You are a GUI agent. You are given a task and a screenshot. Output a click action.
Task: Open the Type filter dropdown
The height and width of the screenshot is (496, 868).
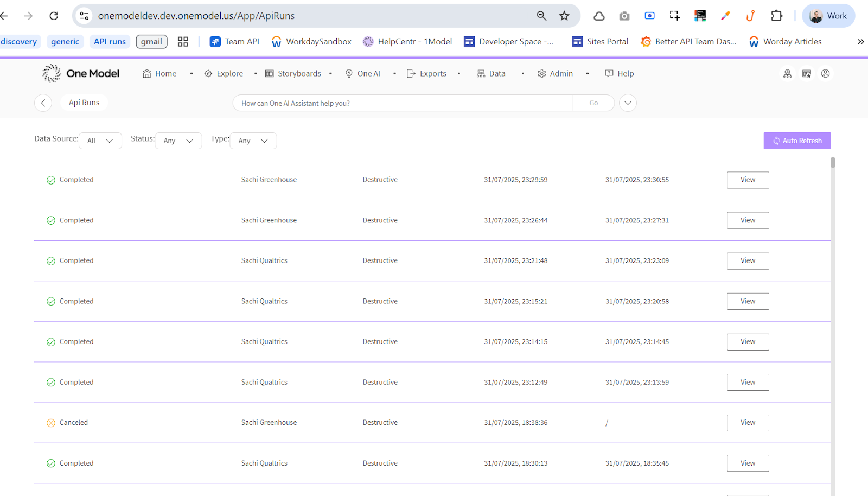253,141
